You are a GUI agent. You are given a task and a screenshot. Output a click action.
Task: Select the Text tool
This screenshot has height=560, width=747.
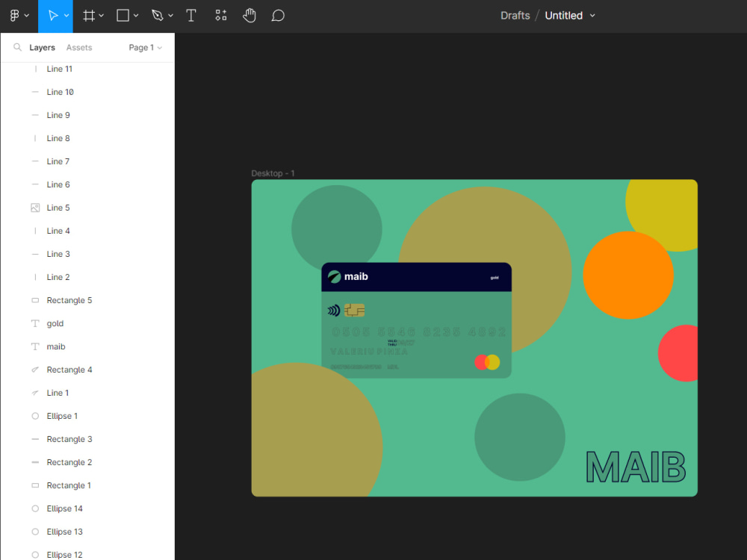[191, 15]
